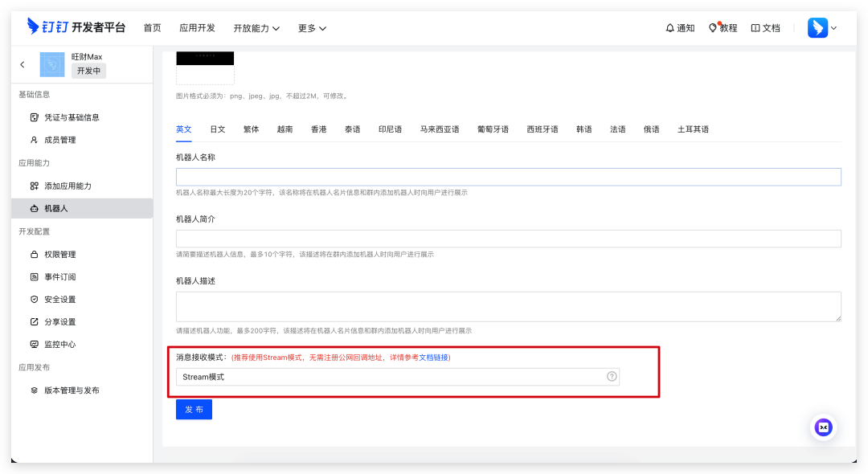Viewport: 868px width, 474px height.
Task: Click into the 机器人描述 text area
Action: [x=508, y=306]
